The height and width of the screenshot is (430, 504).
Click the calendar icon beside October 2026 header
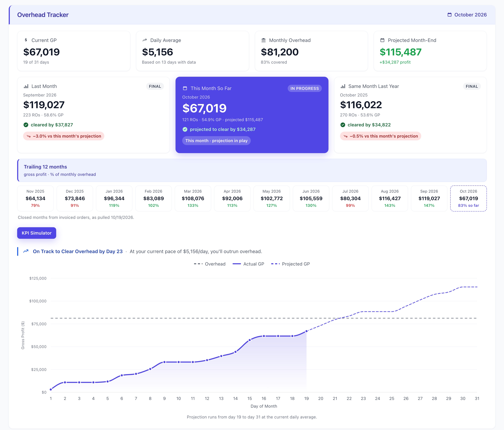coord(450,15)
